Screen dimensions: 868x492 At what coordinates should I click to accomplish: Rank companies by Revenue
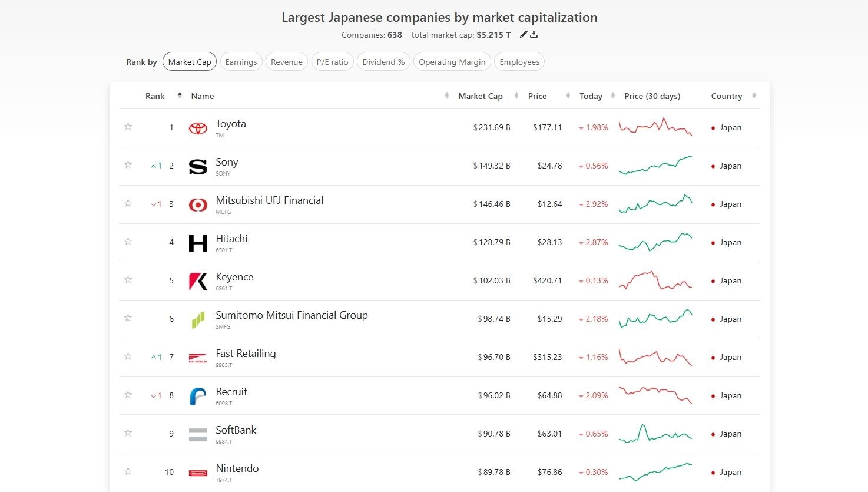pyautogui.click(x=286, y=62)
